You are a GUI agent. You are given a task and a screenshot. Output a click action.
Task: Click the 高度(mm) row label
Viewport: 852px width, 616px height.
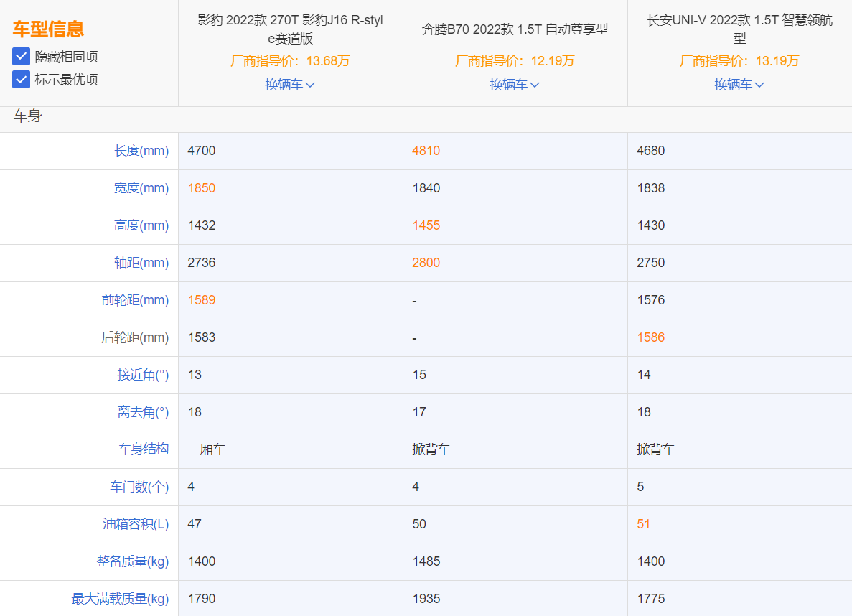tap(141, 225)
